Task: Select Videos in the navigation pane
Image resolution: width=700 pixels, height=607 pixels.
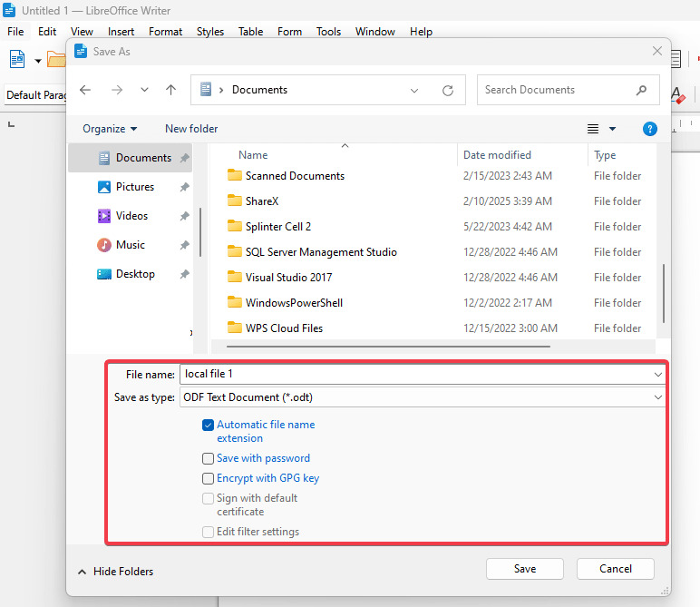Action: pyautogui.click(x=131, y=216)
